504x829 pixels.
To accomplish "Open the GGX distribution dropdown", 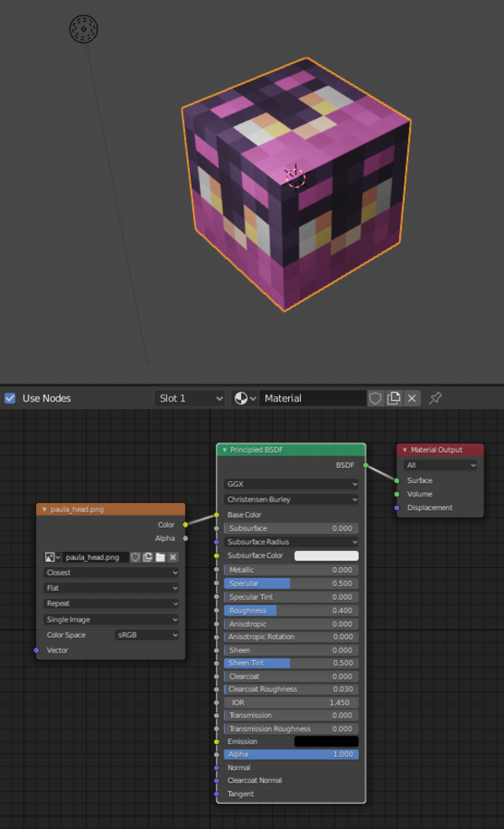I will [x=291, y=484].
